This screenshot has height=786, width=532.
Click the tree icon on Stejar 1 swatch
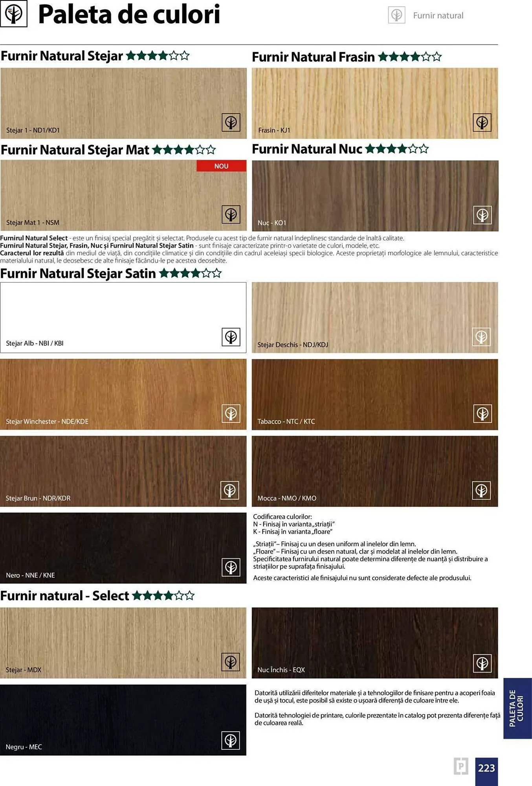coord(231,123)
